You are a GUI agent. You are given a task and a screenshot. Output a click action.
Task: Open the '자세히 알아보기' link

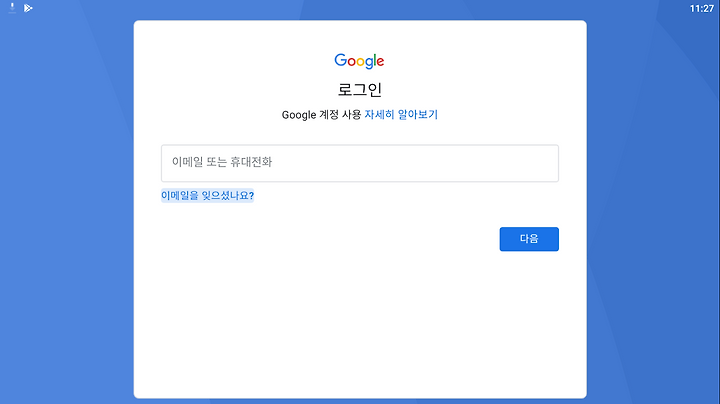[401, 114]
